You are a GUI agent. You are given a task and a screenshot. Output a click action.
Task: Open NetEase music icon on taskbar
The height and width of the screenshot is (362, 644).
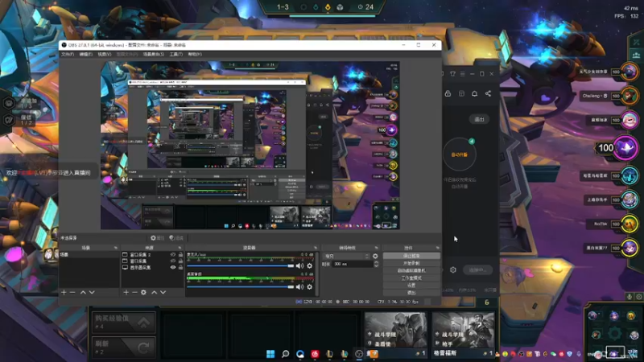pos(315,354)
